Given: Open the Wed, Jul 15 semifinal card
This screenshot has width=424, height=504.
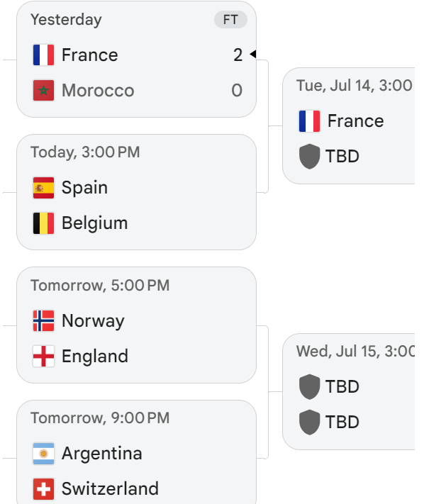Looking at the screenshot, I should click(x=348, y=391).
